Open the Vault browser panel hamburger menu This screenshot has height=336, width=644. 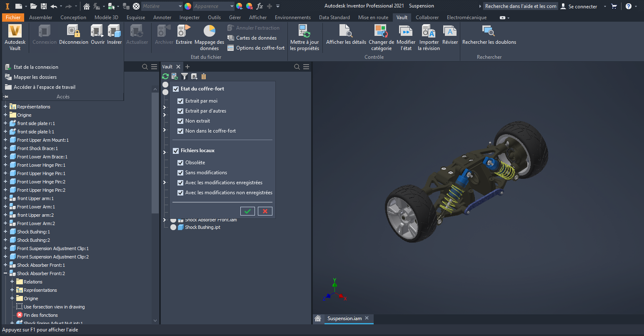pyautogui.click(x=306, y=67)
